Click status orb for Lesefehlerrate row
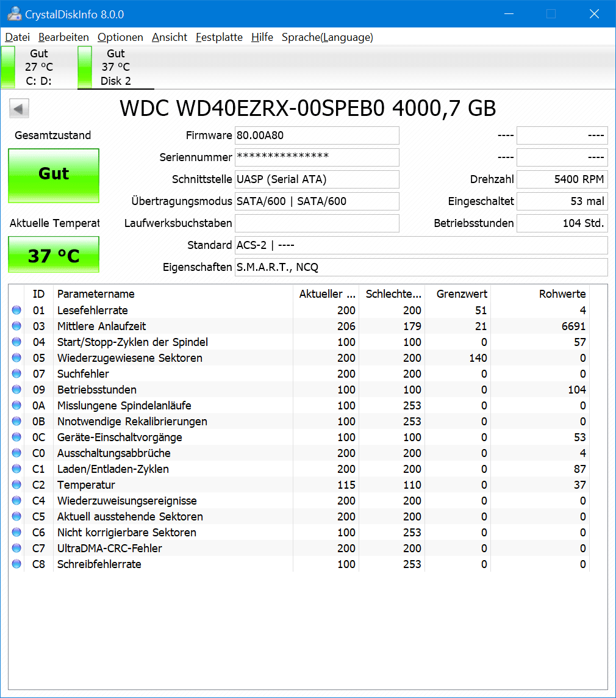The width and height of the screenshot is (616, 698). click(16, 310)
